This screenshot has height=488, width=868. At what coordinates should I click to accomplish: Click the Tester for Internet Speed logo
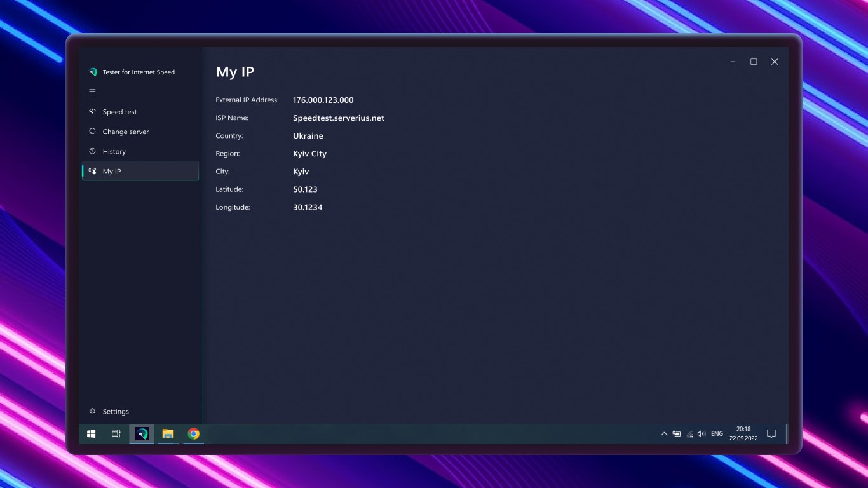point(93,72)
